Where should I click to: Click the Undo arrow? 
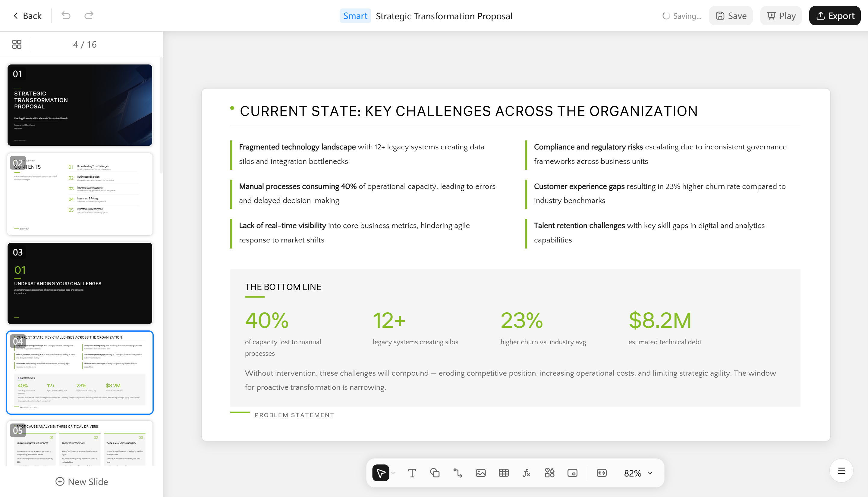point(66,15)
